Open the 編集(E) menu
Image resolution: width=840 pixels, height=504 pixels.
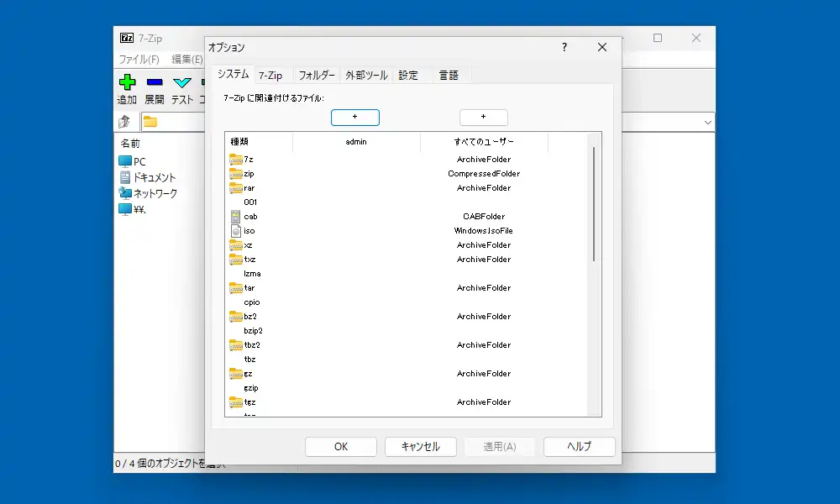click(x=187, y=60)
